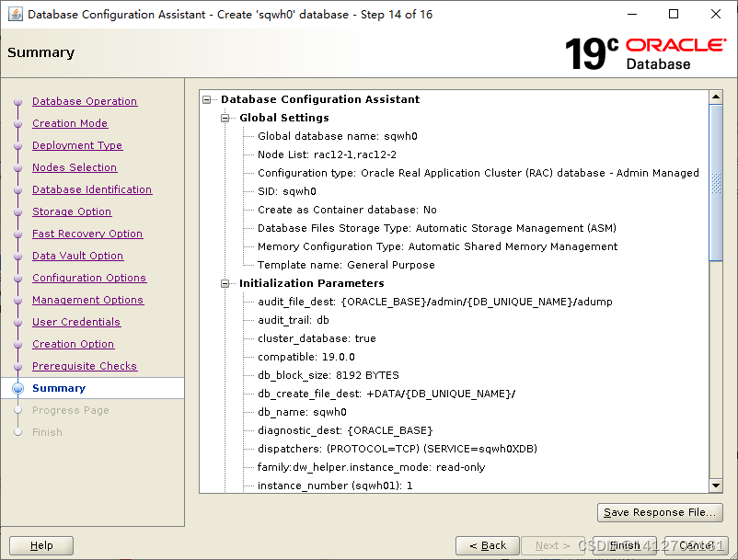Click the Finish button
The height and width of the screenshot is (560, 738).
click(625, 545)
